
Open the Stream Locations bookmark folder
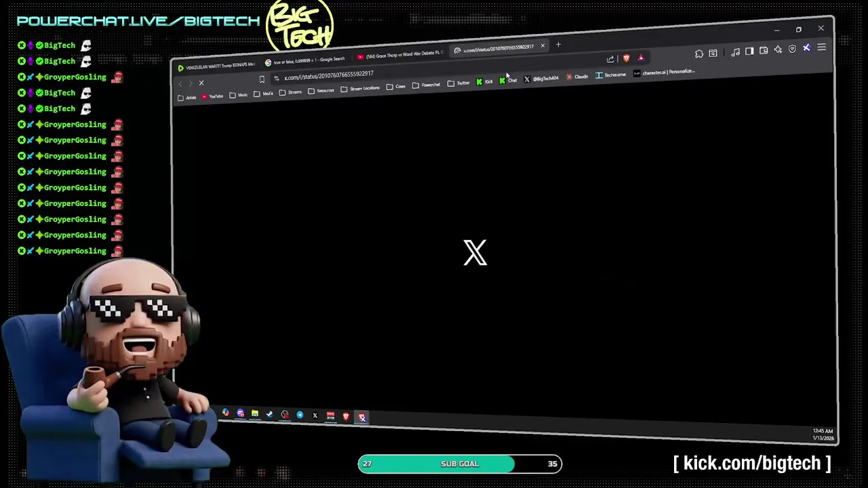360,89
